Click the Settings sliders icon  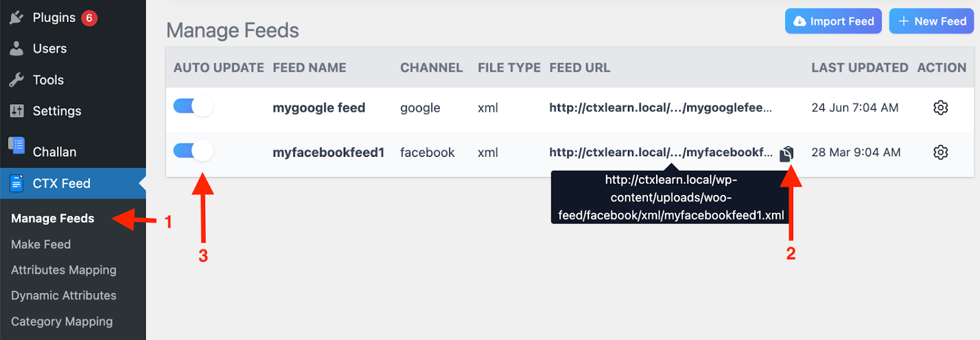17,111
